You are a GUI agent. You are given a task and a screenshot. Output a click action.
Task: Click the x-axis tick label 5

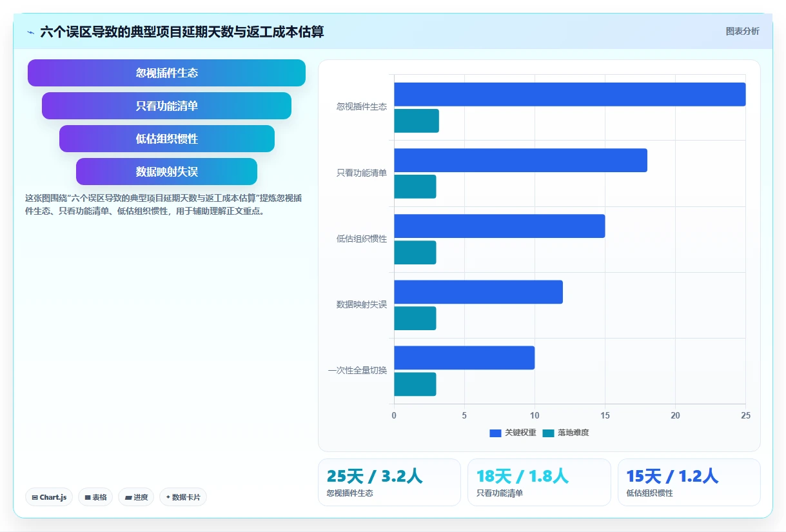click(x=464, y=415)
